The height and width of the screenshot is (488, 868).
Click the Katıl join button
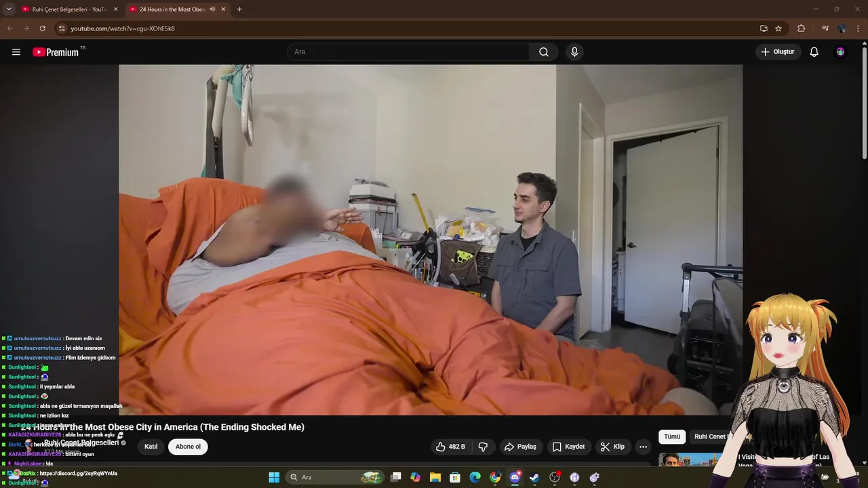(x=151, y=447)
